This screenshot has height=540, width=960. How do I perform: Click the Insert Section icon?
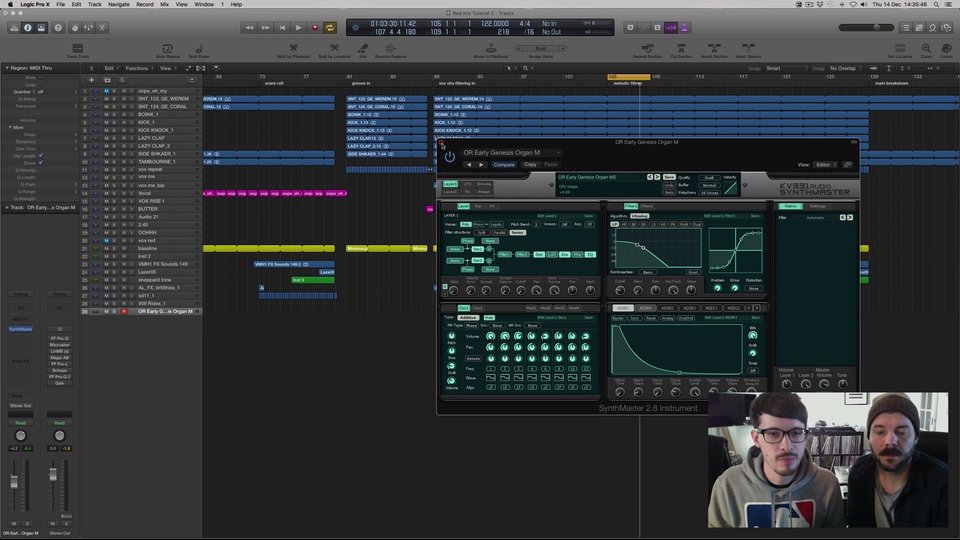(714, 48)
